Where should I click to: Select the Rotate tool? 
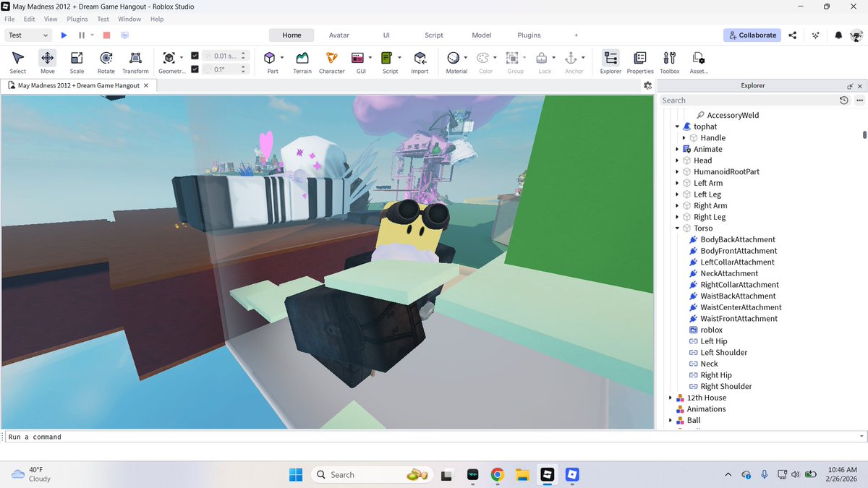click(106, 62)
